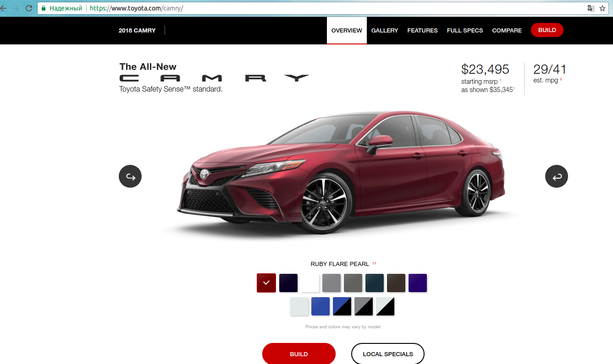Screen dimensions: 613x364
Task: Click the "est. mpg" label
Action: pyautogui.click(x=546, y=81)
